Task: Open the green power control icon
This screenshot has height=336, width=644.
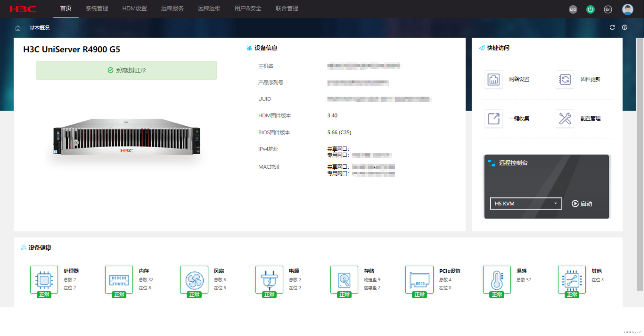Action: point(590,9)
